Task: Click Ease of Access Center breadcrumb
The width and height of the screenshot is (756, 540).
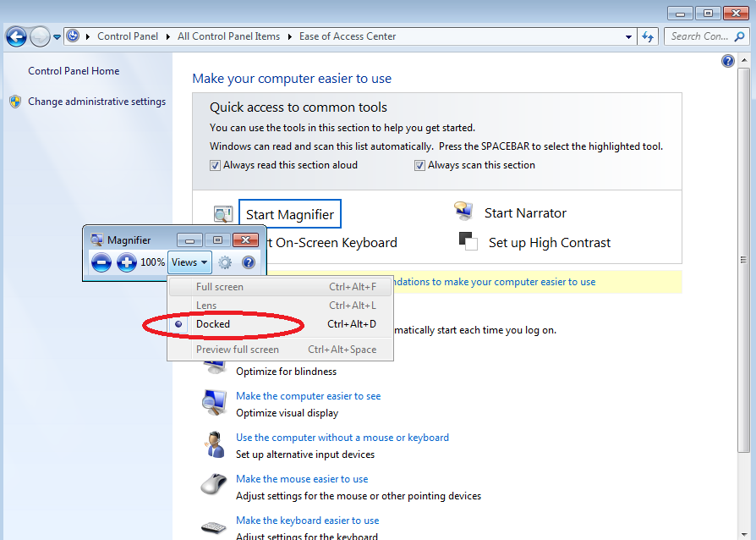Action: pos(348,36)
